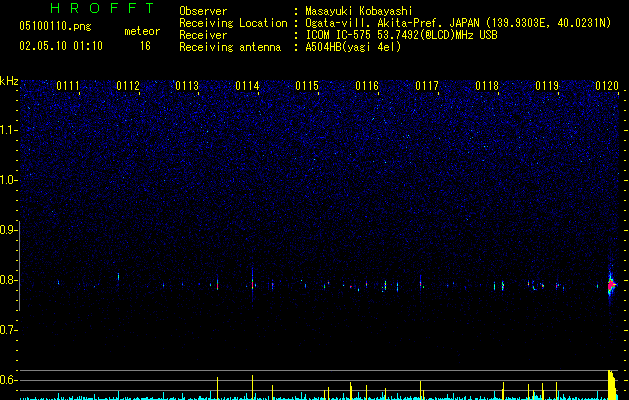
Task: Click the 0116 time marker
Action: coord(367,86)
